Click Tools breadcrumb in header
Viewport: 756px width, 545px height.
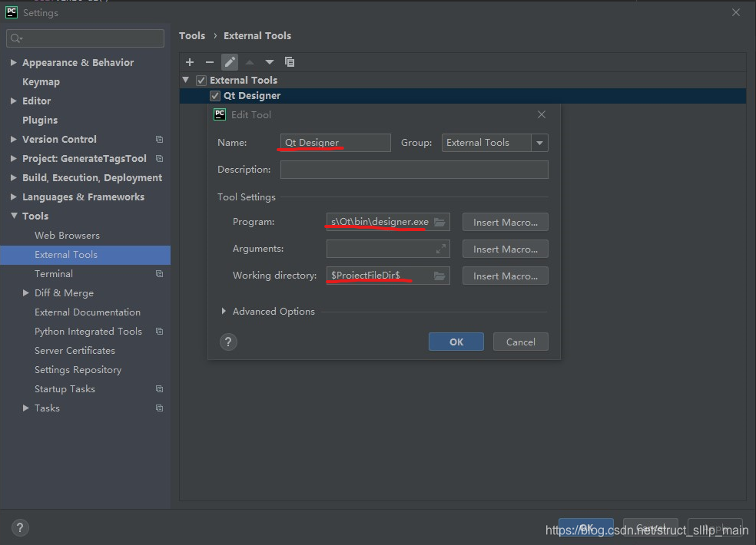192,35
